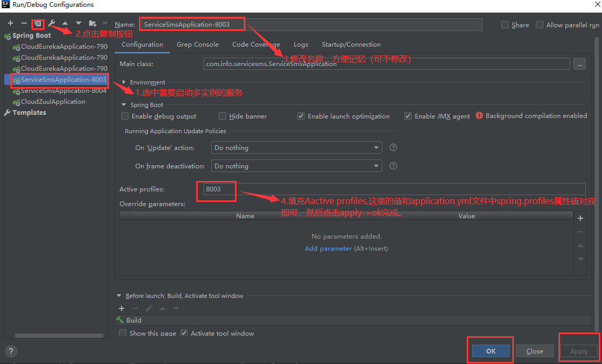
Task: Browse main class with ellipsis button
Action: [x=579, y=64]
